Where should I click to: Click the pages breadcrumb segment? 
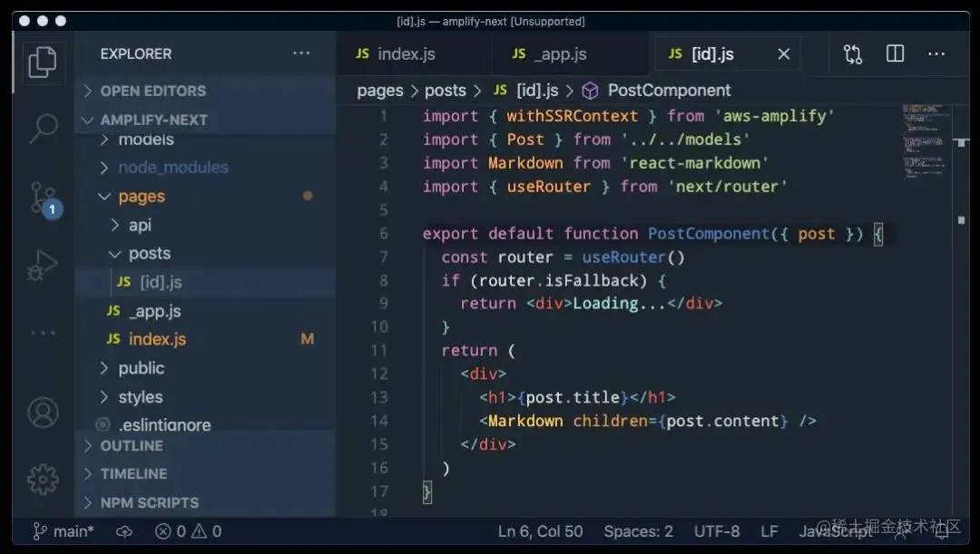(x=380, y=91)
